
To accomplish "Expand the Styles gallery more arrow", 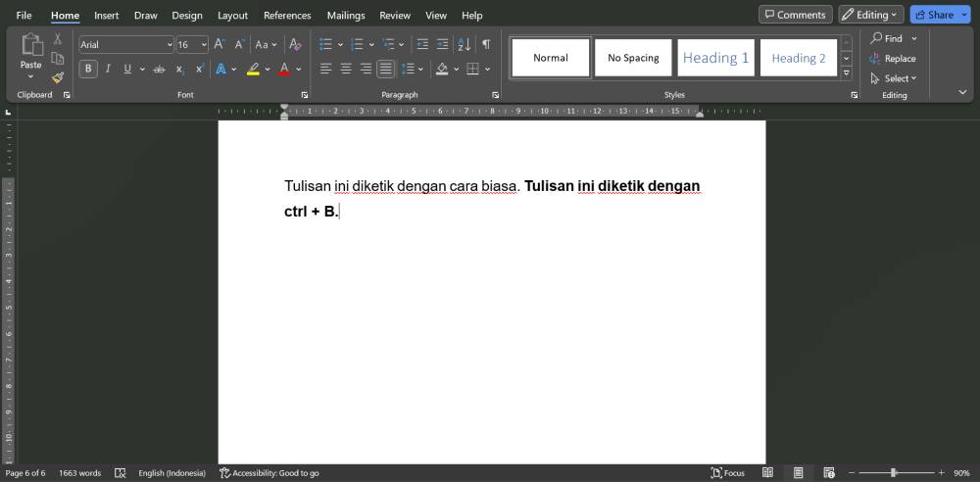I will [x=847, y=73].
